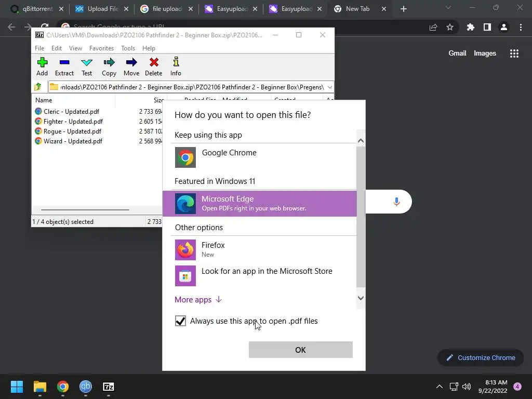The height and width of the screenshot is (399, 532).
Task: Click the Move toolbar icon
Action: point(131,66)
